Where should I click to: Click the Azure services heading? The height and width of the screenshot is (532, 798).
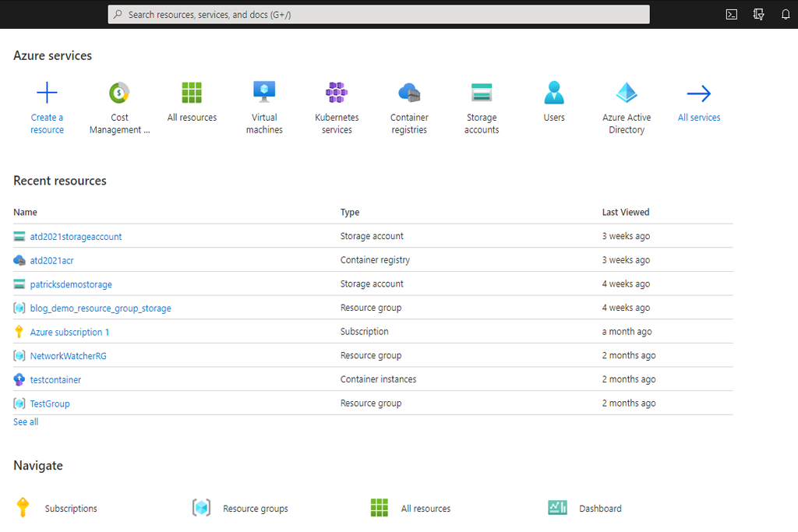tap(52, 55)
